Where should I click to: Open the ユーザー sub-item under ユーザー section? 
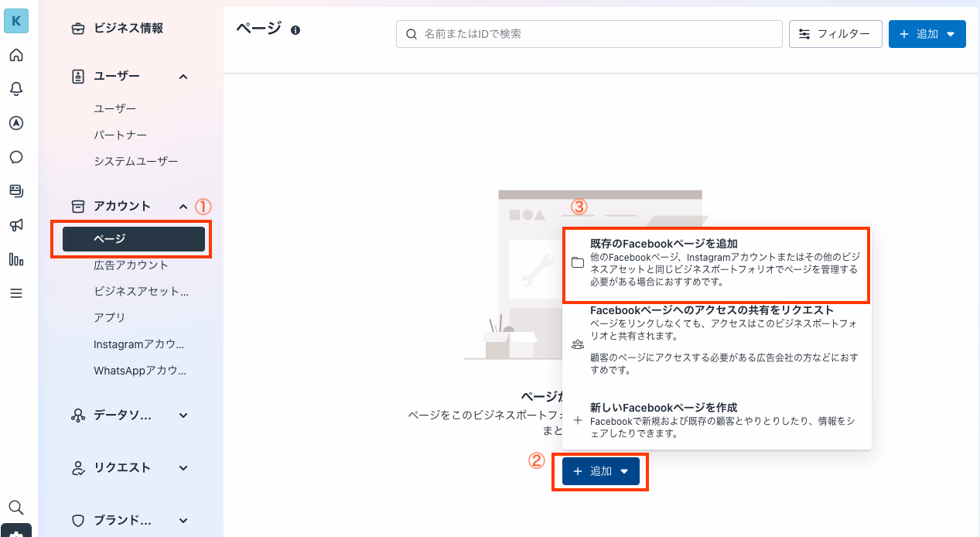[x=114, y=109]
